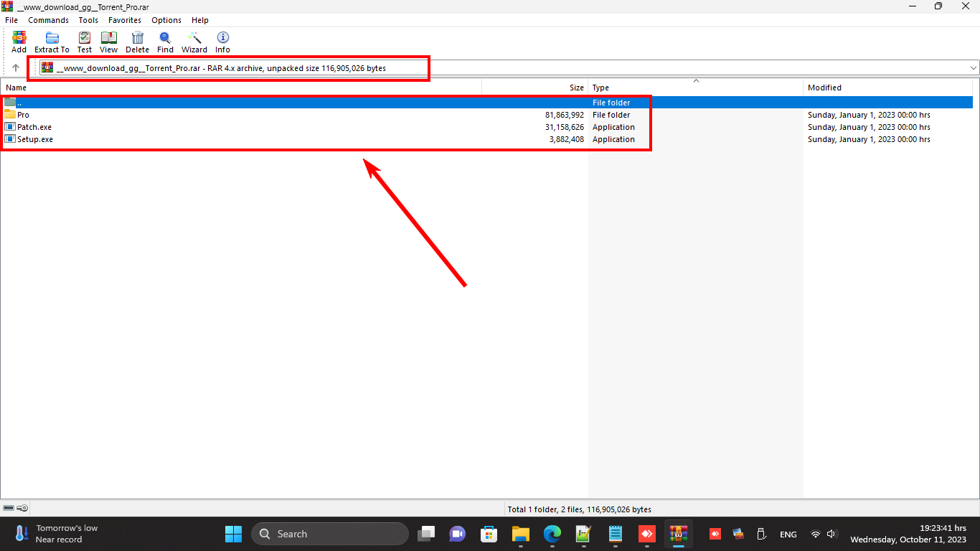Click the size value 81,863,992

pos(565,115)
